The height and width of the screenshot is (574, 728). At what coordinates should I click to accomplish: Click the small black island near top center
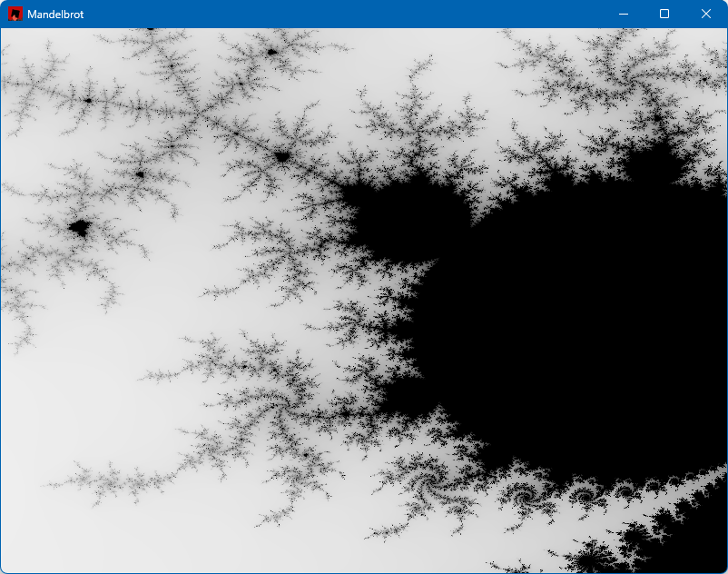[x=271, y=53]
